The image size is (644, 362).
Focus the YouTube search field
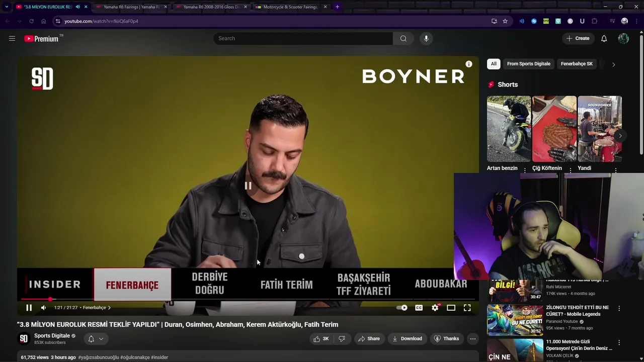(x=303, y=38)
